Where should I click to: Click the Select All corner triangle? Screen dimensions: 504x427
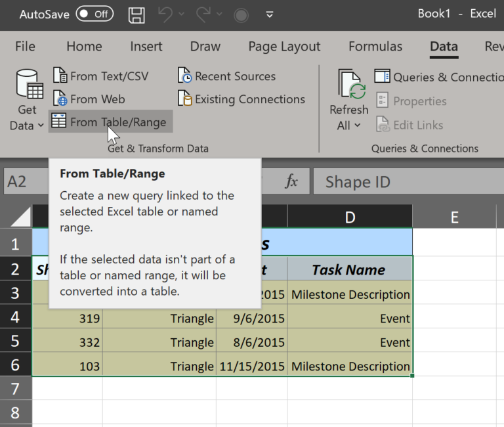(20, 216)
